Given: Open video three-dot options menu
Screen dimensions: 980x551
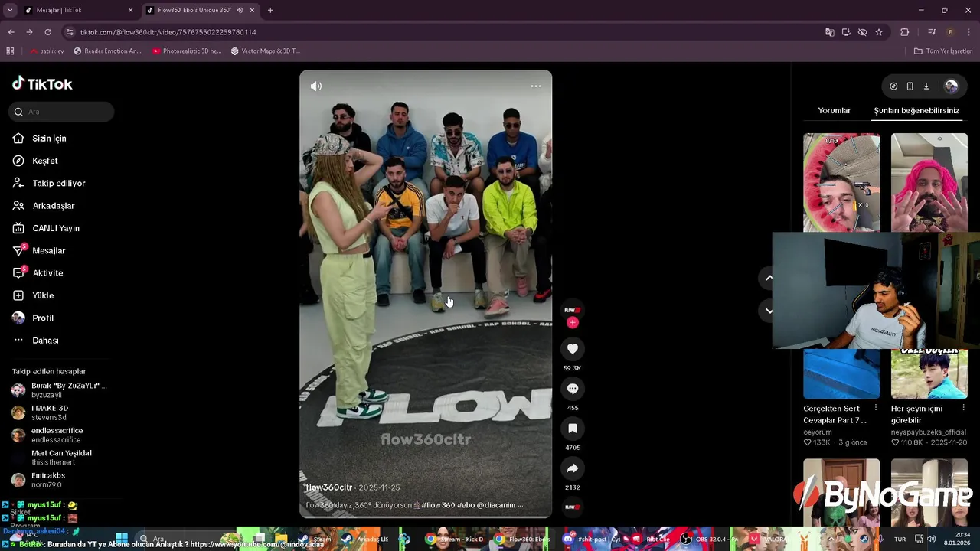Looking at the screenshot, I should coord(536,86).
